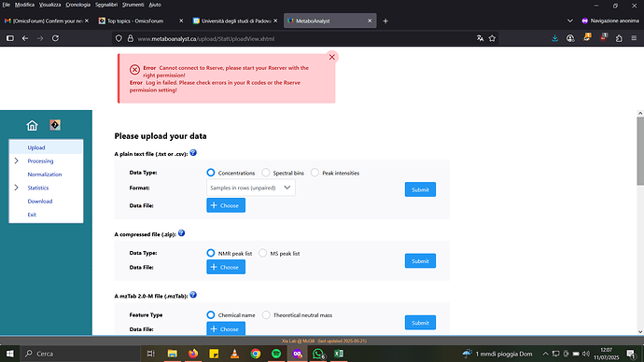Choose the MS peak list option
Screen dimensions: 644x362
pyautogui.click(x=262, y=253)
